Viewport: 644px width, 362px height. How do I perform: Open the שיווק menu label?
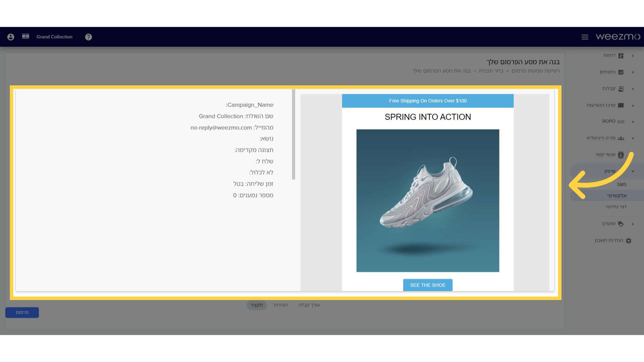click(610, 171)
